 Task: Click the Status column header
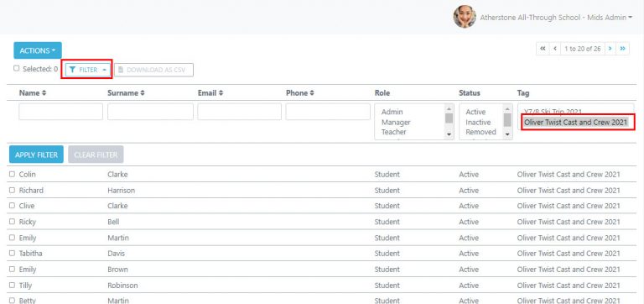470,93
